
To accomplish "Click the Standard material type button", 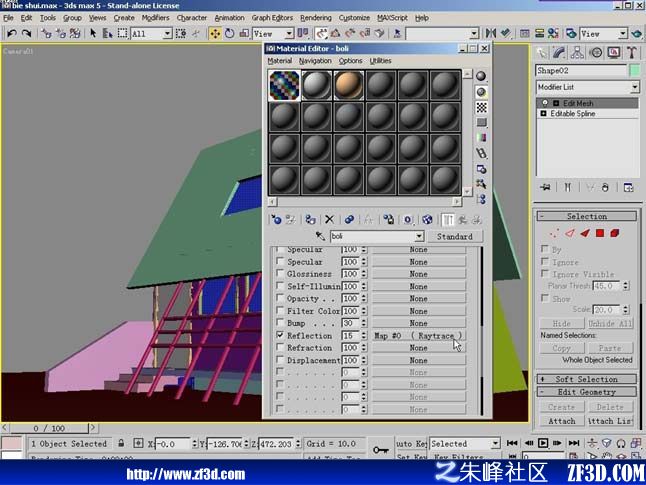I will (x=455, y=237).
